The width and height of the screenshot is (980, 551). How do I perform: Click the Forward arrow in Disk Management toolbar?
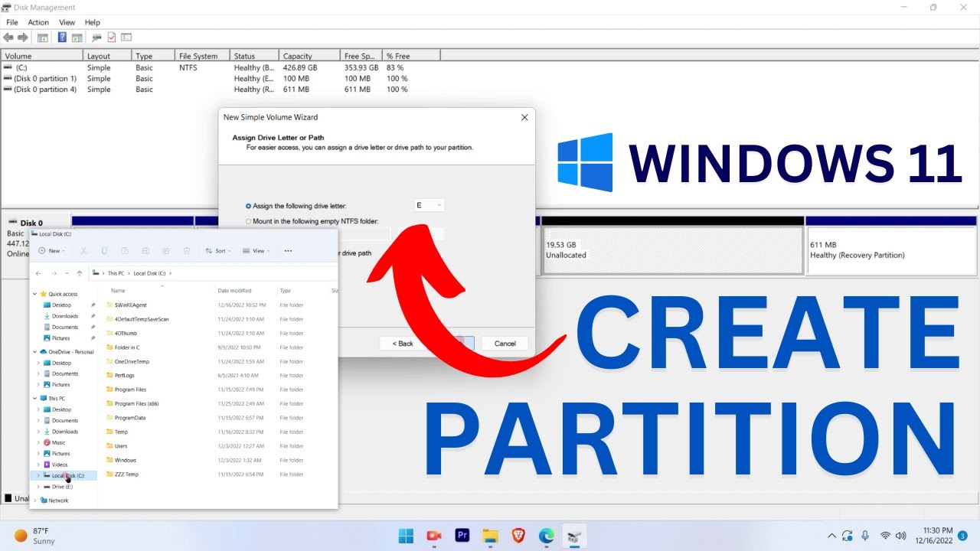22,37
